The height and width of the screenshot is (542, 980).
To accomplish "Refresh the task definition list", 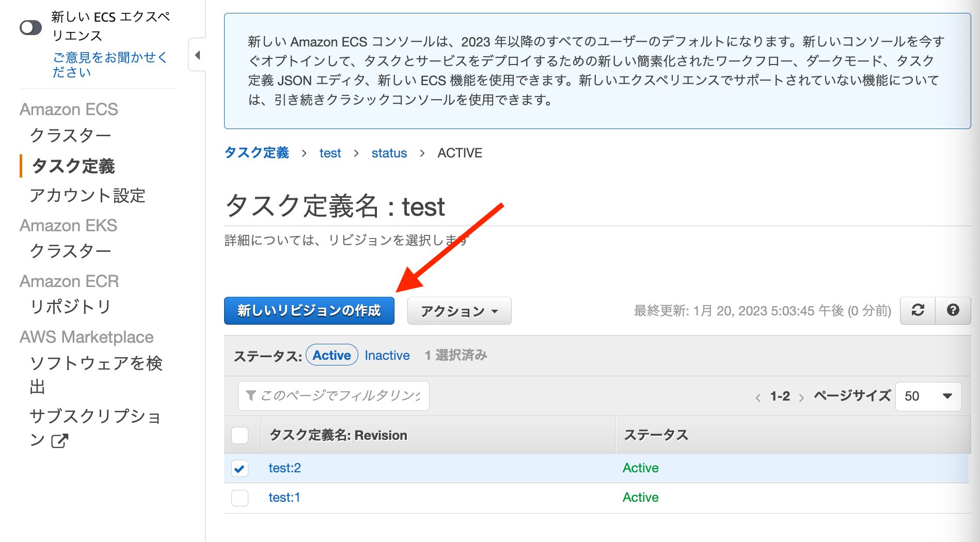I will click(x=917, y=310).
